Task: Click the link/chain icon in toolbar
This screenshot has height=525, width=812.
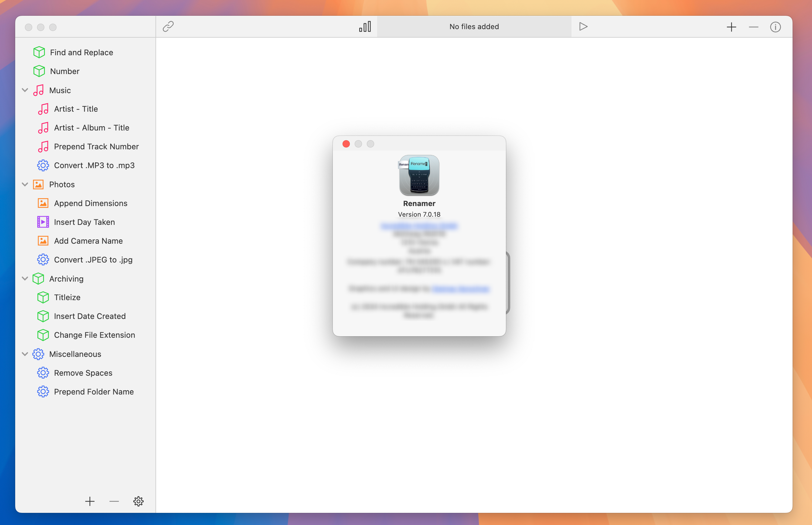Action: click(169, 26)
